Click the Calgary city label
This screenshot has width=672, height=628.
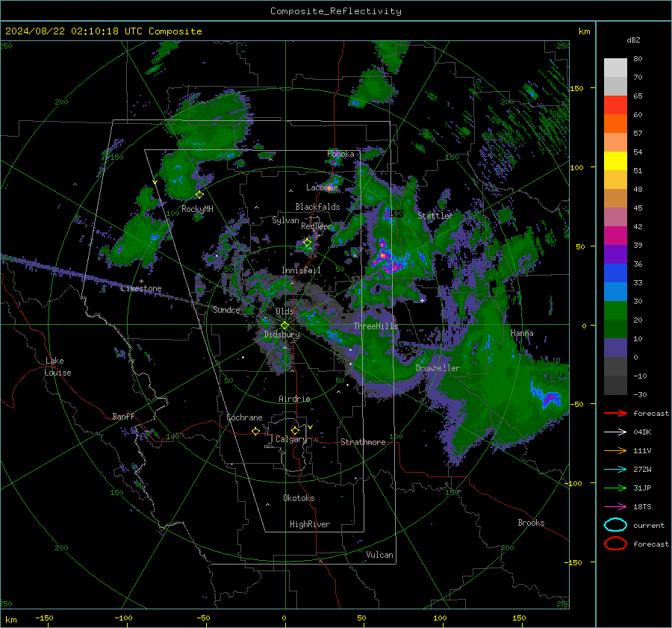click(x=291, y=439)
